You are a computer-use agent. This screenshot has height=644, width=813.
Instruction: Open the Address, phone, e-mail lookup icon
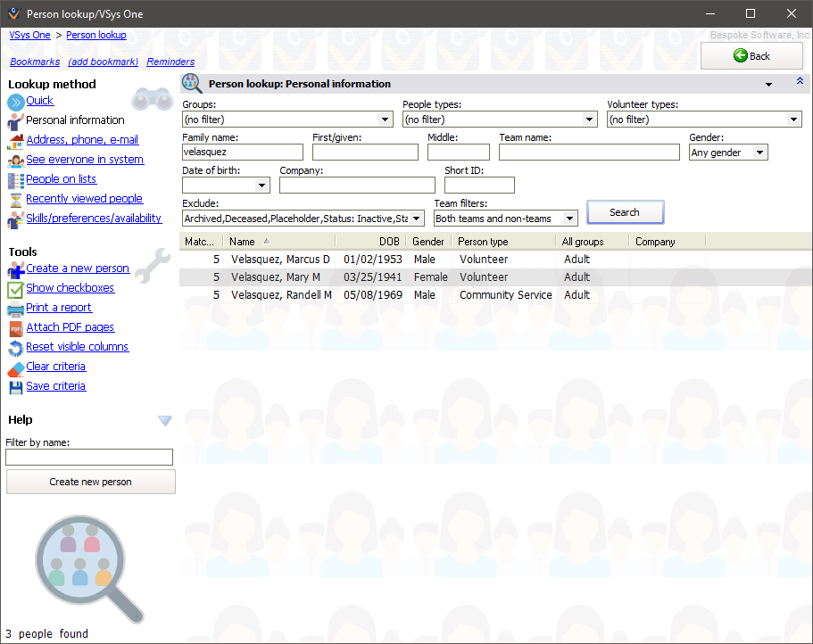(x=15, y=139)
